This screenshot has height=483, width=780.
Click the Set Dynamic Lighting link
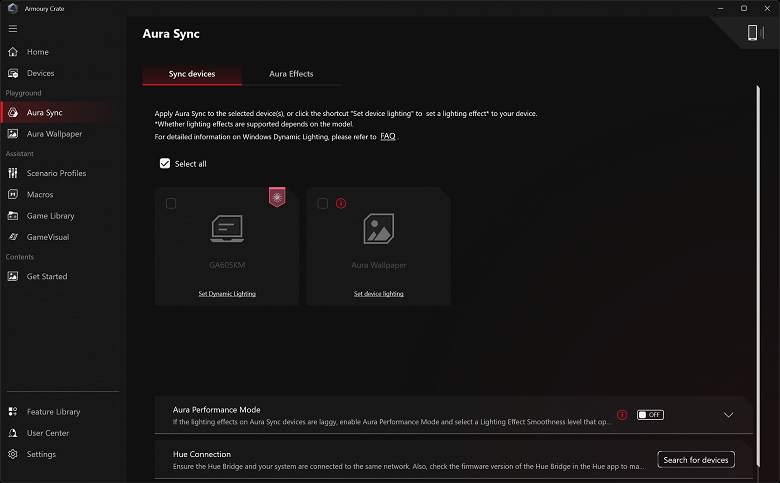227,294
